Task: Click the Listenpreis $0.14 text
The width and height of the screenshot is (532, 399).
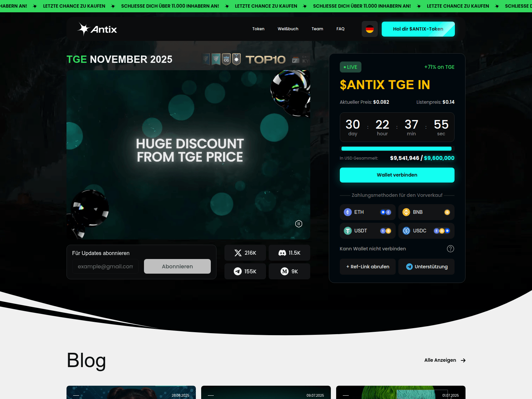Action: 435,102
